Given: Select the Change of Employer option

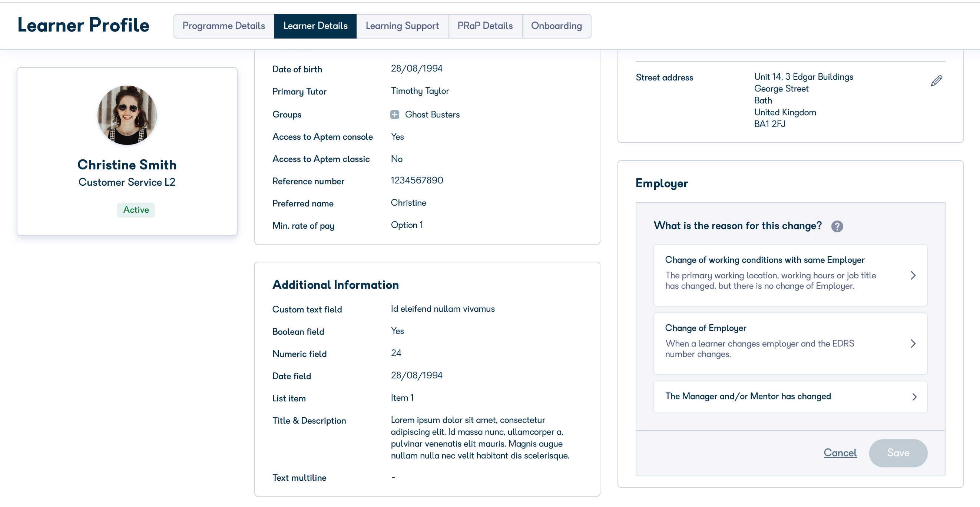Looking at the screenshot, I should [790, 343].
